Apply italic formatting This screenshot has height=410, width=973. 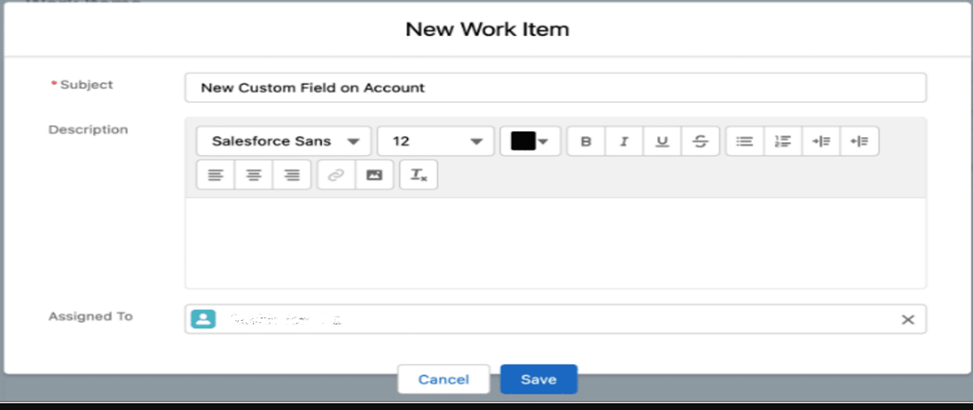(624, 141)
